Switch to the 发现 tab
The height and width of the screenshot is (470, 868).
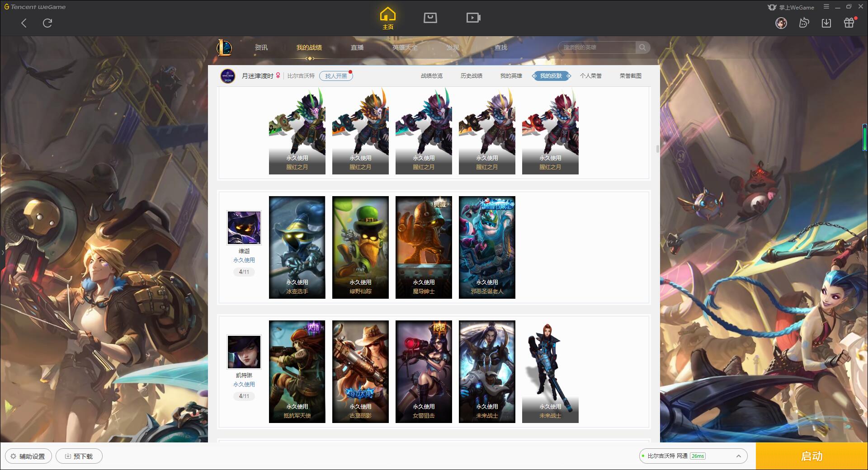(453, 47)
